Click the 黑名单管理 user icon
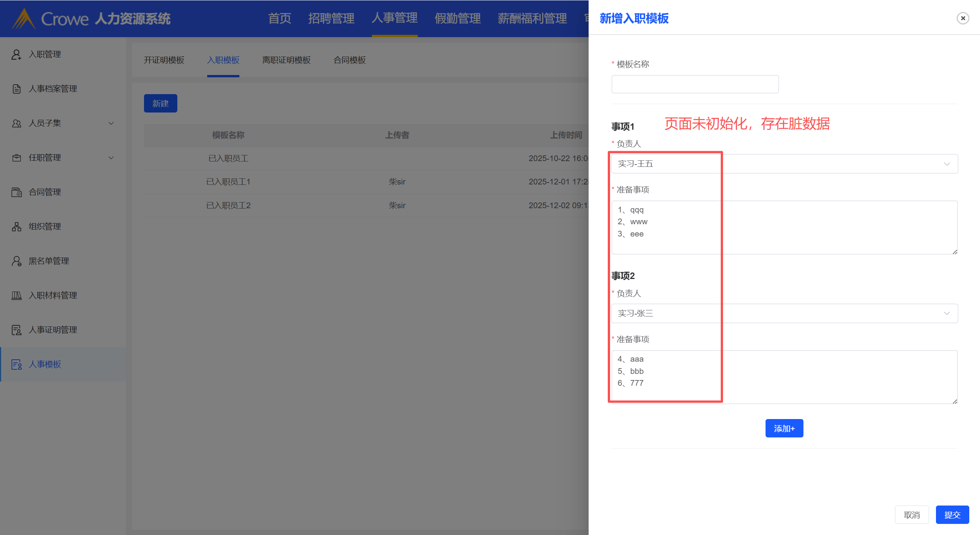Viewport: 980px width, 535px height. click(16, 261)
